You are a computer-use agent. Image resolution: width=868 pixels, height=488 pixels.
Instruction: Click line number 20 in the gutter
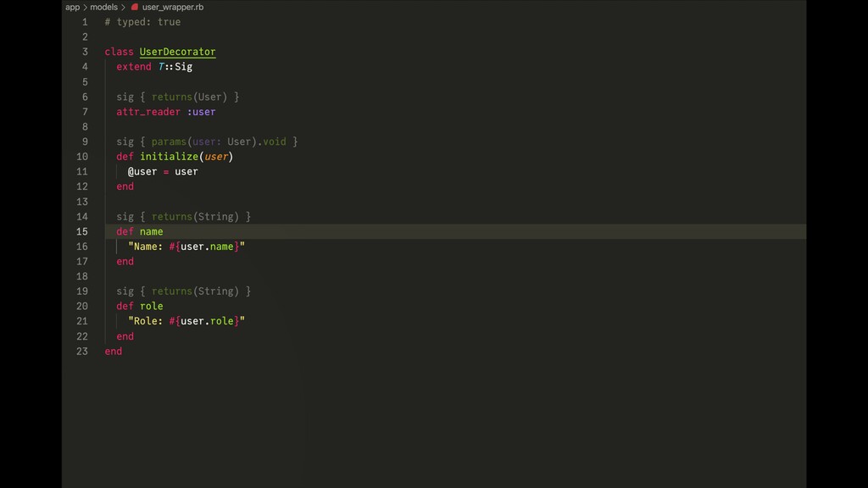82,307
